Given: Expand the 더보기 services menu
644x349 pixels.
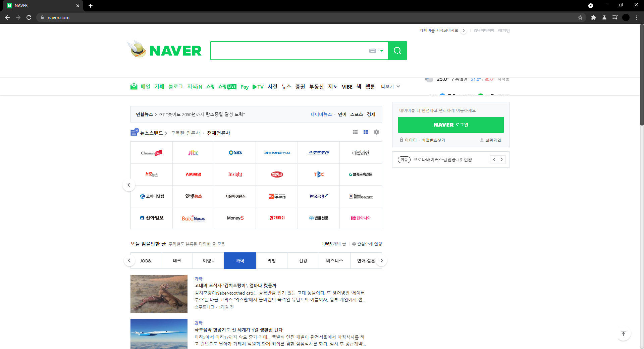Looking at the screenshot, I should (x=390, y=87).
